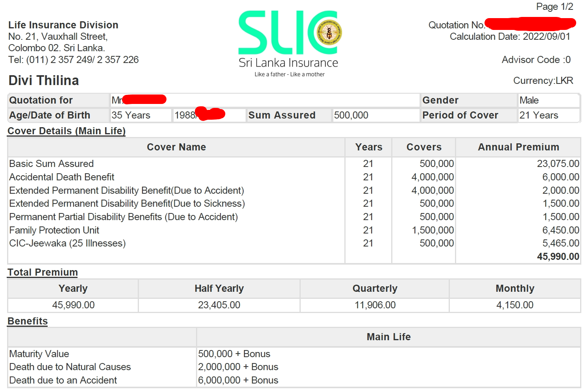Click the '2,000.00' annual premium value

click(x=561, y=191)
